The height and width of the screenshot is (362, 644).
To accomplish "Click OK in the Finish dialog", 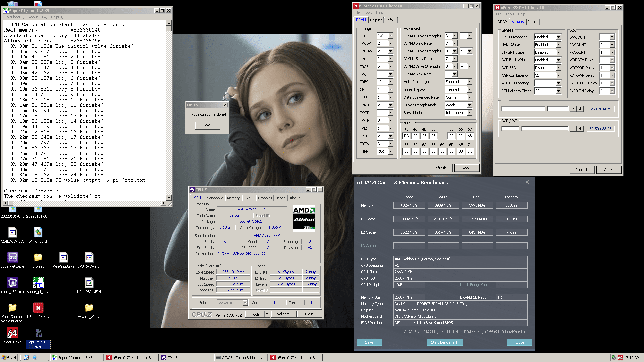I will pyautogui.click(x=207, y=126).
